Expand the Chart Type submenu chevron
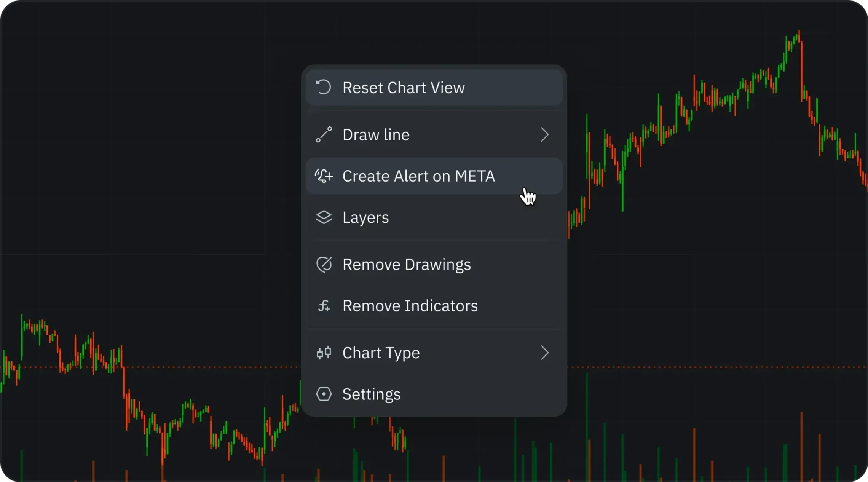Screen dimensions: 868x482 click(544, 353)
